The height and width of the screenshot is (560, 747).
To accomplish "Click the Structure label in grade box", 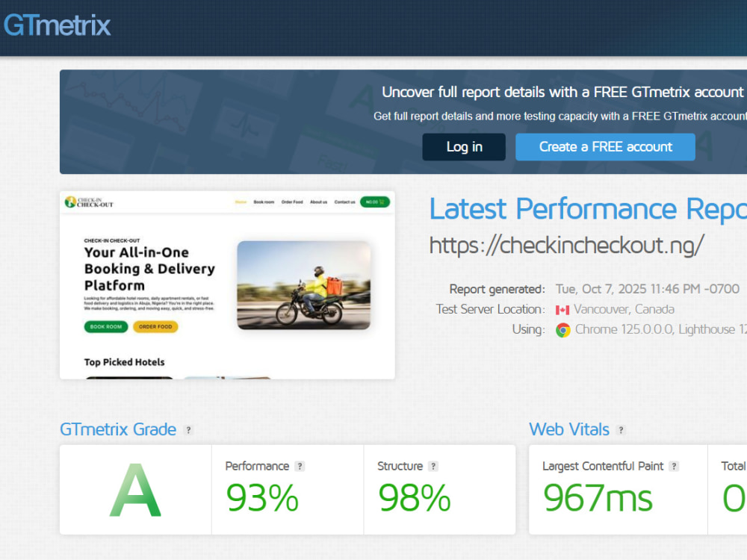I will (x=400, y=466).
